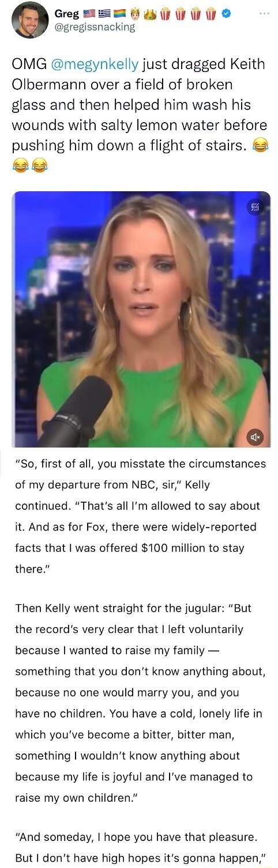Open the three-dot more options menu
The width and height of the screenshot is (278, 868).
(264, 13)
